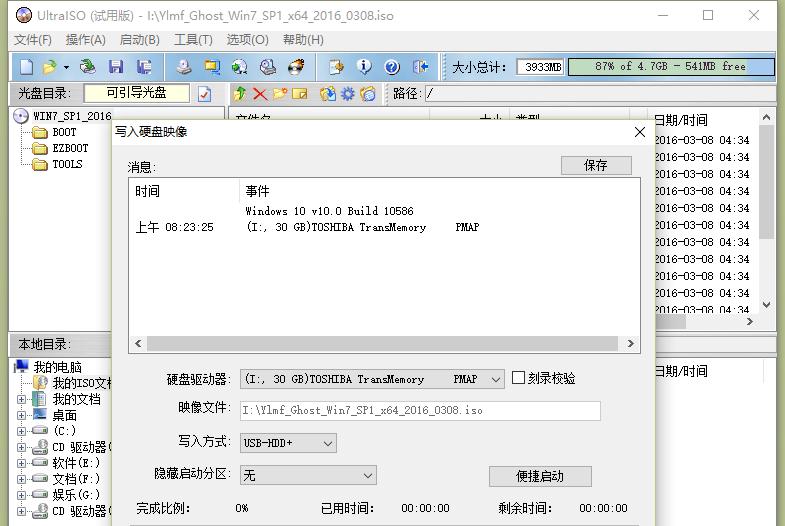785x526 pixels.
Task: Click the New image toolbar icon
Action: [x=27, y=67]
